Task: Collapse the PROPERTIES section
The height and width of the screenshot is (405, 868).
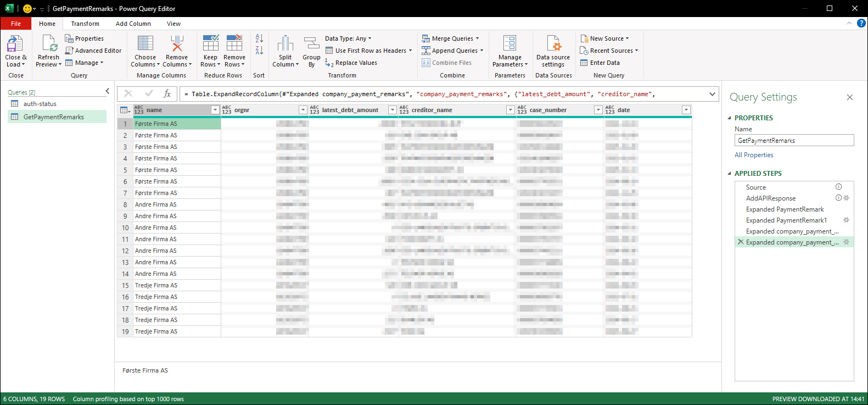Action: [730, 118]
